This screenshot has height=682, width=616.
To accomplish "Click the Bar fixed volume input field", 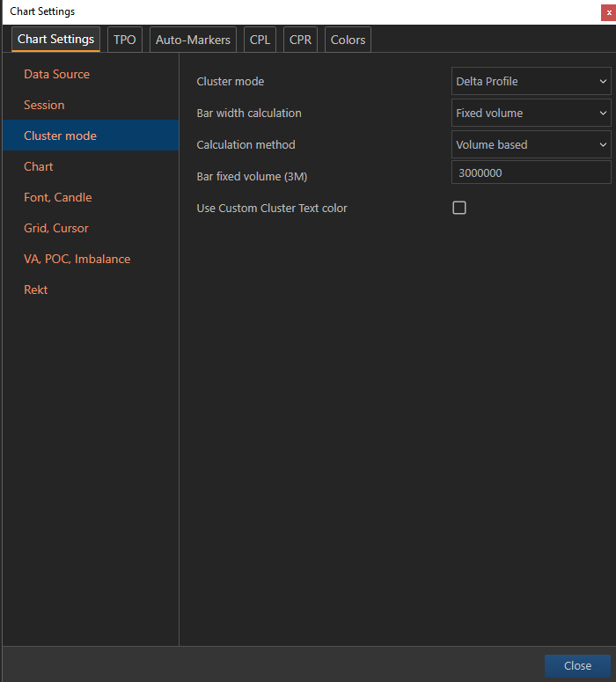I will [x=532, y=172].
